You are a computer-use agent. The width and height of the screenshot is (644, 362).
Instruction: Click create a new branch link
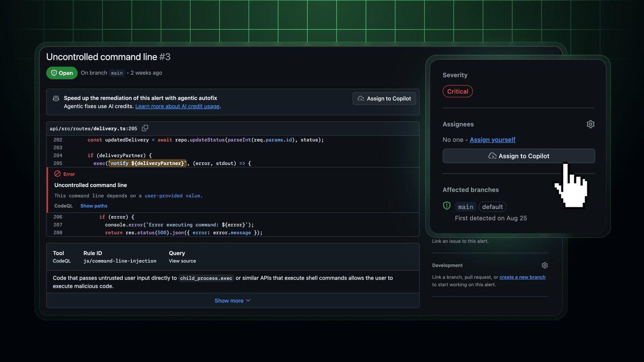click(x=522, y=277)
